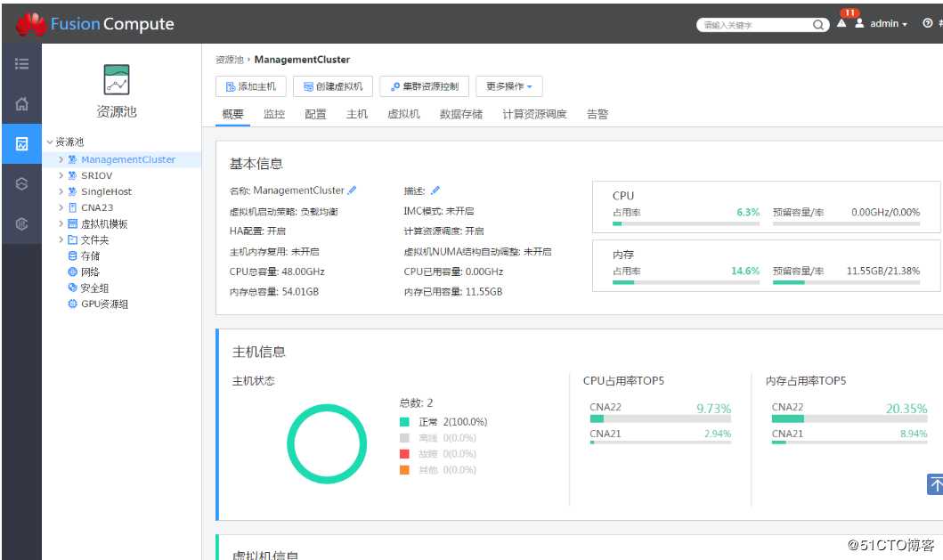
Task: Switch to the 数据存储 tab
Action: [461, 114]
